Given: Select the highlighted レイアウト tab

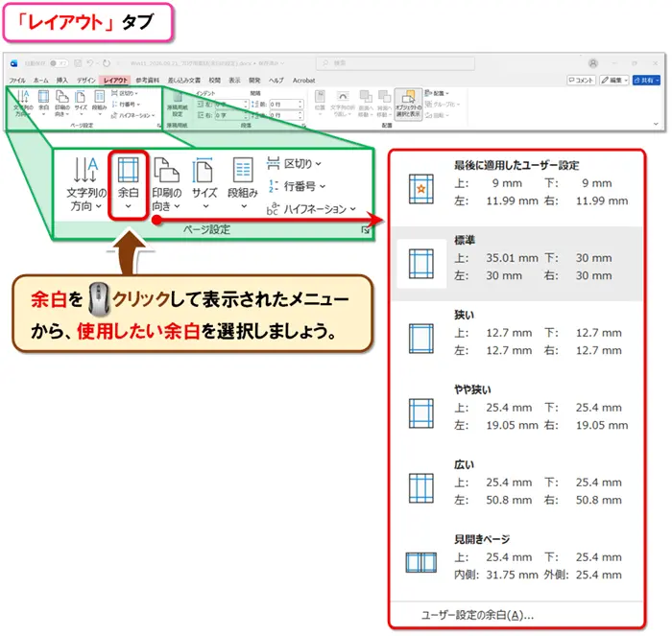Looking at the screenshot, I should [x=115, y=81].
